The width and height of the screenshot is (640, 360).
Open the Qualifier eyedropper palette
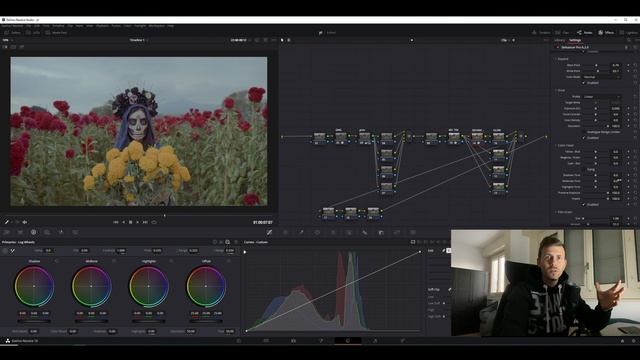coord(301,232)
